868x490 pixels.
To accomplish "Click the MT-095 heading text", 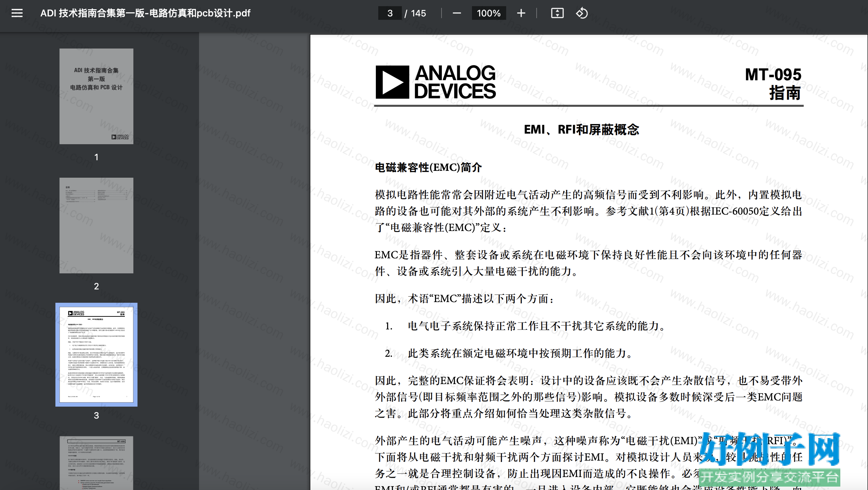I will [773, 74].
